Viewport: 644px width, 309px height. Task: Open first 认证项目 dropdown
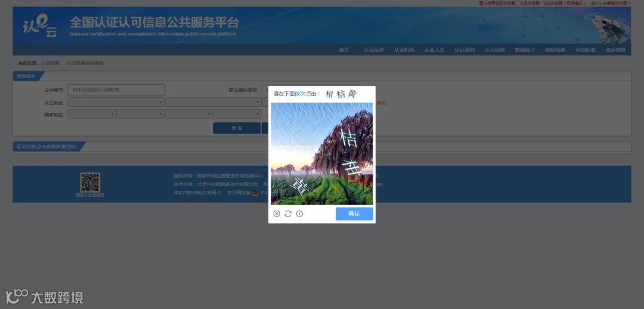point(116,102)
